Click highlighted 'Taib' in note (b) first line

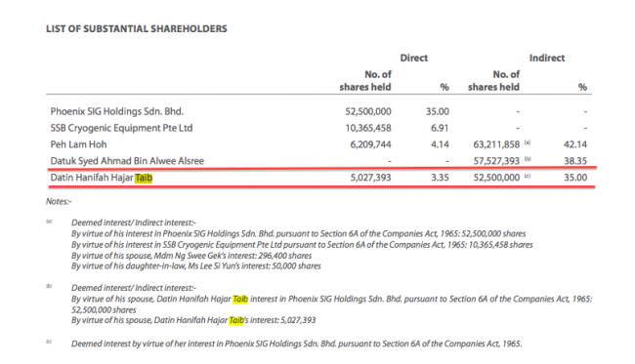(x=240, y=299)
